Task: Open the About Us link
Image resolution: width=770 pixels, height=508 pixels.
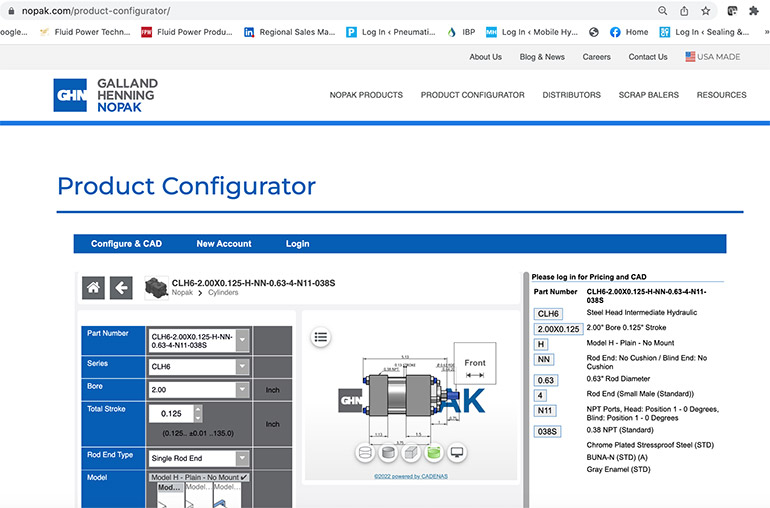Action: 486,57
